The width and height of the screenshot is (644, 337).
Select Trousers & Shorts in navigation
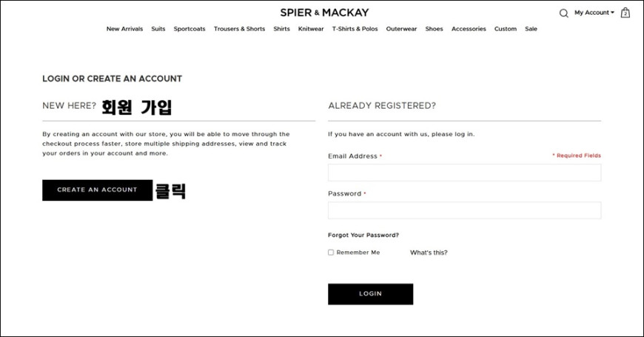(x=239, y=29)
